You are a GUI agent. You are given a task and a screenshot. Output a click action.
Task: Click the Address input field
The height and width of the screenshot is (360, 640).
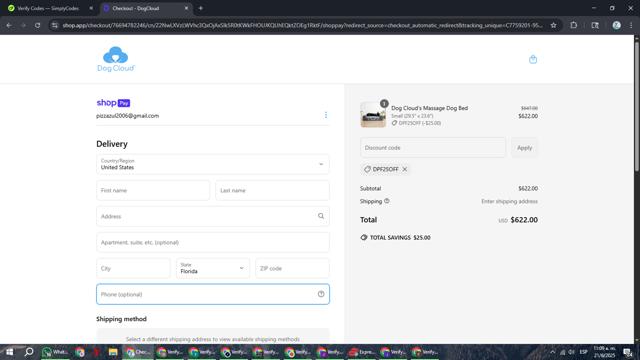pyautogui.click(x=213, y=216)
